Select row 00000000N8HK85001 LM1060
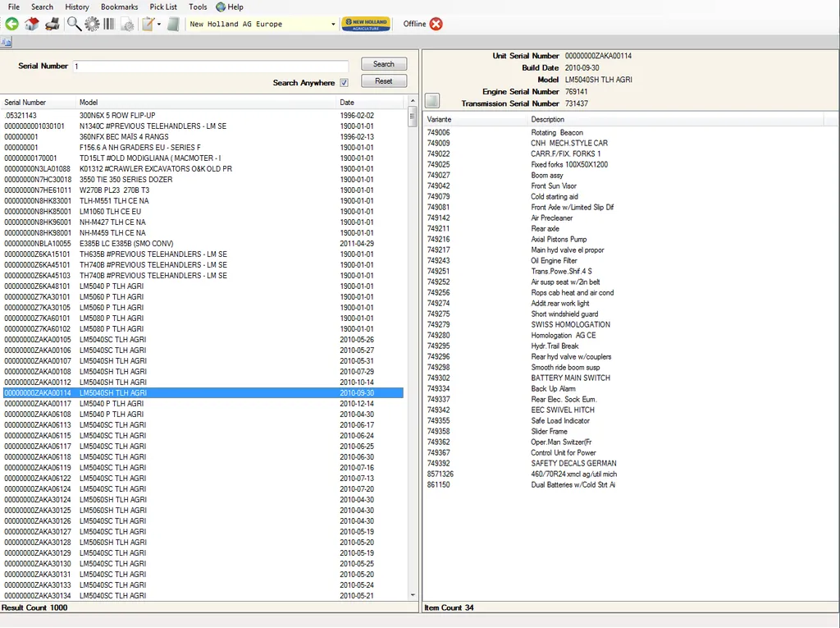This screenshot has width=840, height=628. [x=203, y=211]
